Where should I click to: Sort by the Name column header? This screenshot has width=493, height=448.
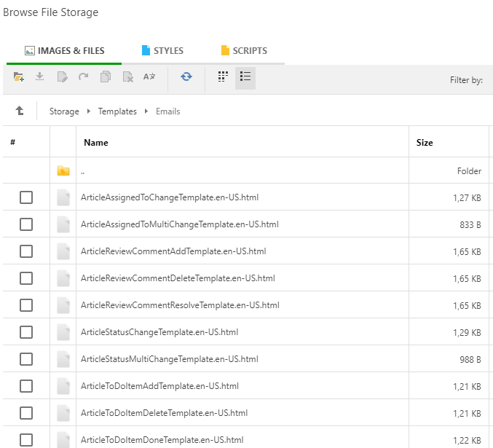(96, 143)
